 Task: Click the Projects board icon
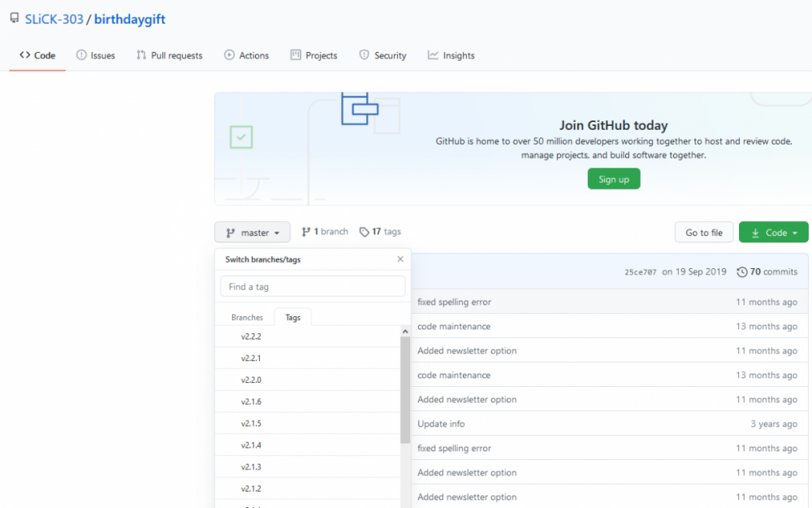(296, 55)
